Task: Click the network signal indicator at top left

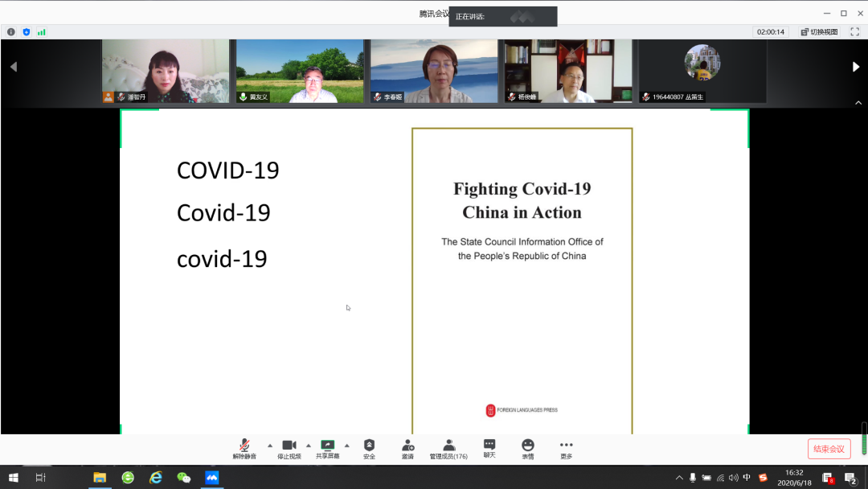Action: click(41, 31)
